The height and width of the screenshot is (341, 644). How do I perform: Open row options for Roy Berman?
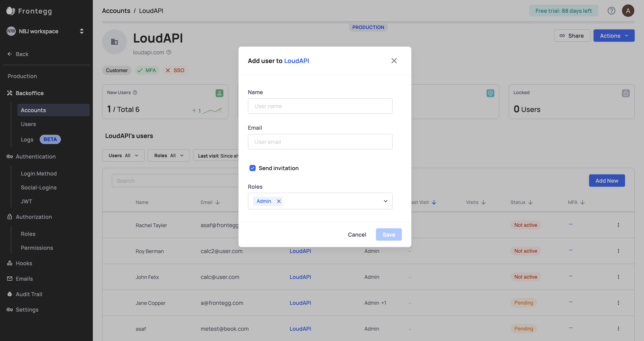tap(618, 251)
